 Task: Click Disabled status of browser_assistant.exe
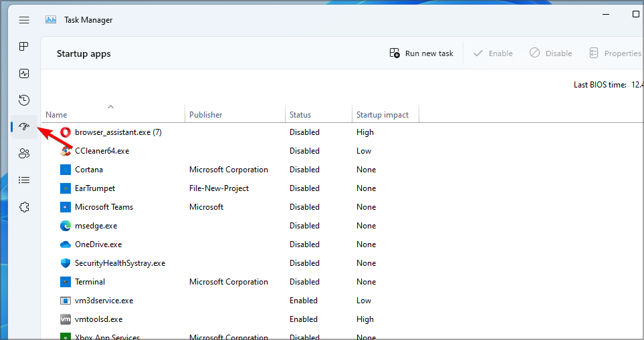[304, 132]
